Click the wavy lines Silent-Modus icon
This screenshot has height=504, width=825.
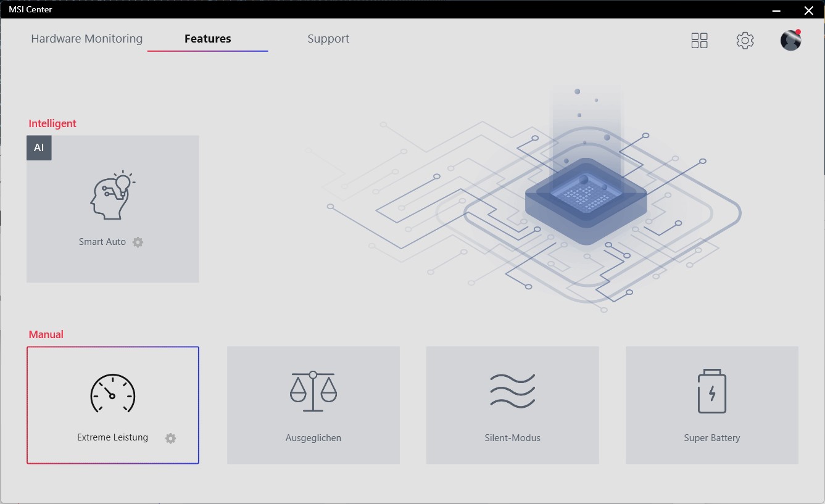point(513,391)
